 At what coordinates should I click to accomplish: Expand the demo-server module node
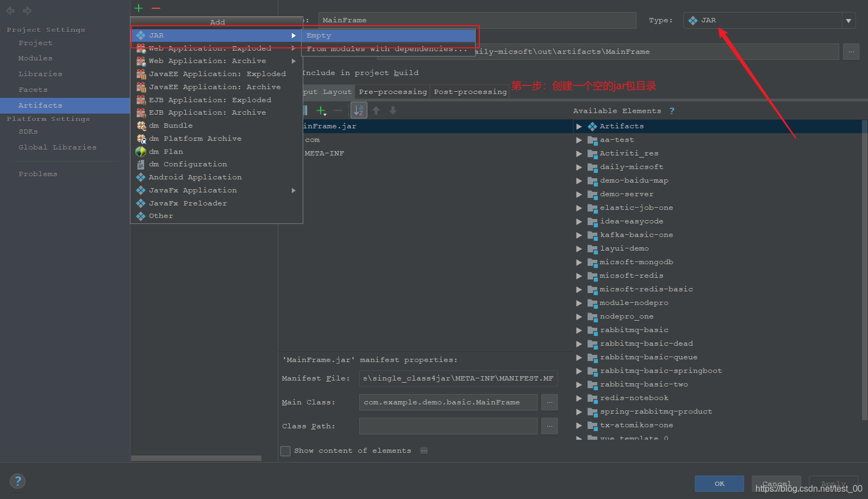coord(579,194)
